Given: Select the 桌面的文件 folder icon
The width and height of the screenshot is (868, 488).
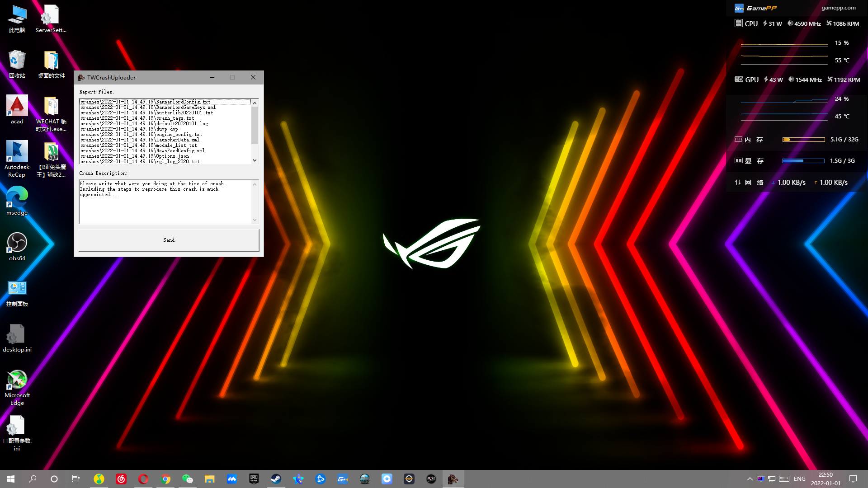Looking at the screenshot, I should [51, 65].
